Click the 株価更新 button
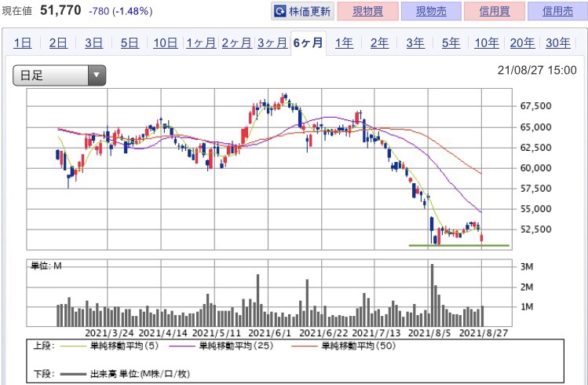This screenshot has width=588, height=385. [x=302, y=11]
